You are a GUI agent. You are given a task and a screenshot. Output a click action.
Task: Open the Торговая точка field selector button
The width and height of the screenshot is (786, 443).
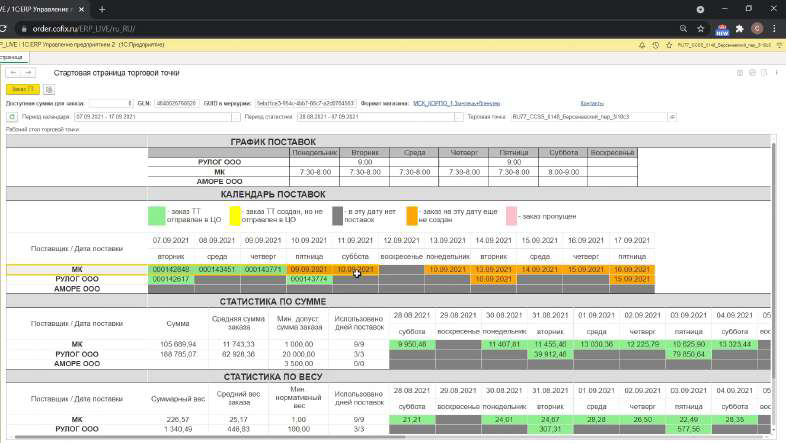(672, 117)
